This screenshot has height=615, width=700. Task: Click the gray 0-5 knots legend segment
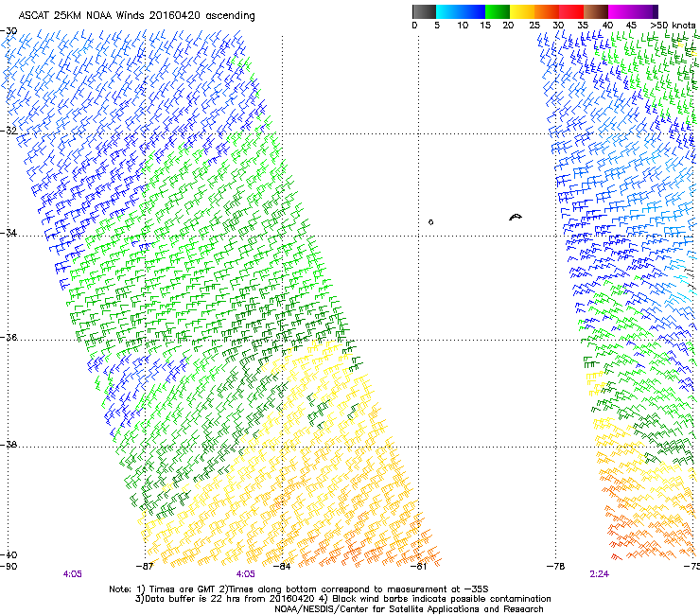point(424,11)
